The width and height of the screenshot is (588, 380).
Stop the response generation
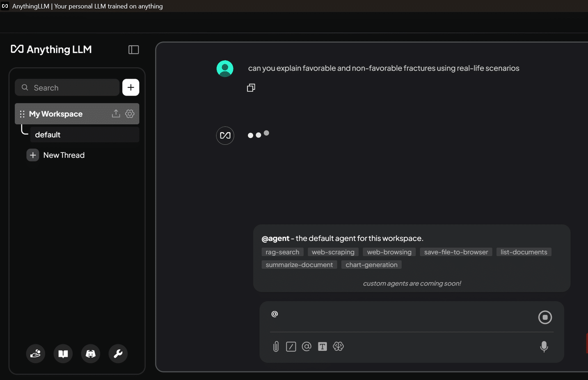[545, 317]
